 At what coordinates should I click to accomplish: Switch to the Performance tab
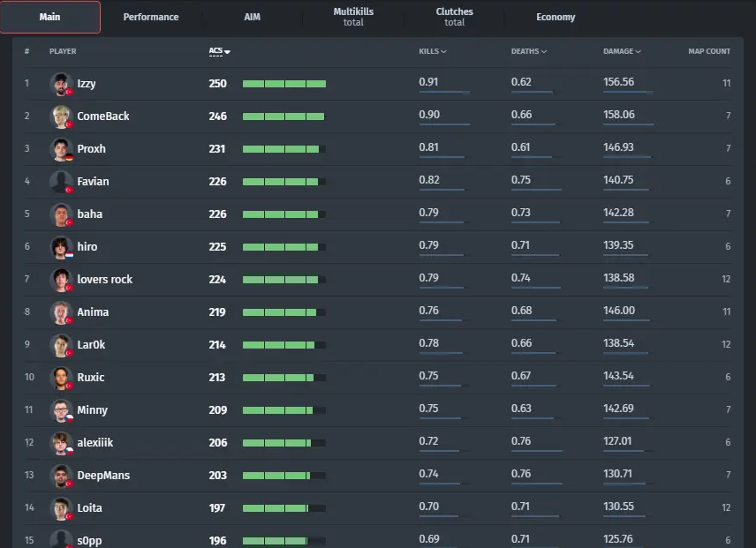click(151, 17)
